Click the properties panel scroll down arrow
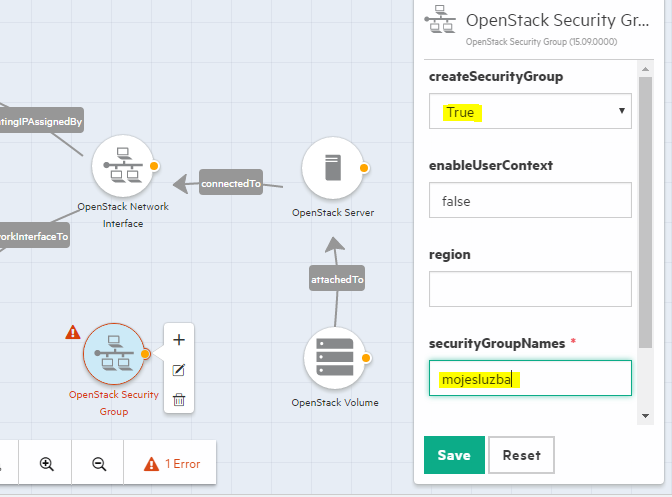The height and width of the screenshot is (497, 672). coord(645,416)
